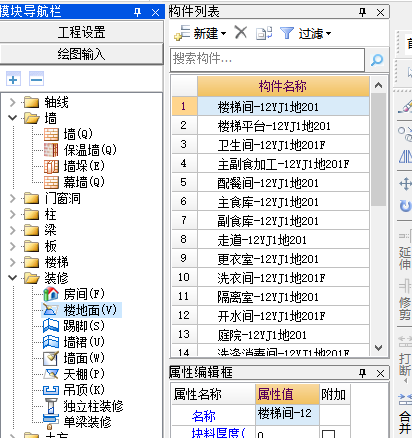Expand the 轴线 folder
The width and height of the screenshot is (412, 438).
coord(13,102)
